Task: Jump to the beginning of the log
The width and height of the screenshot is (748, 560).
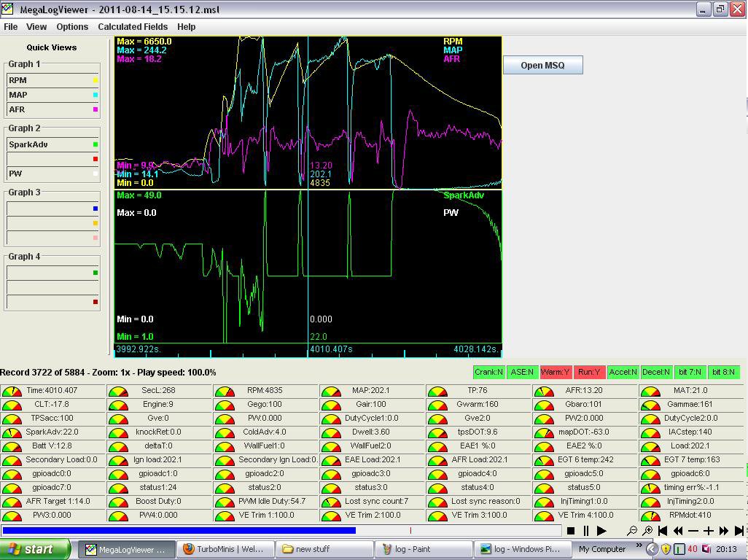Action: [663, 530]
